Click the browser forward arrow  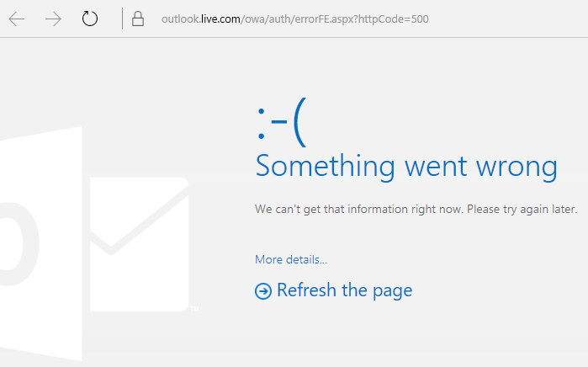(53, 19)
